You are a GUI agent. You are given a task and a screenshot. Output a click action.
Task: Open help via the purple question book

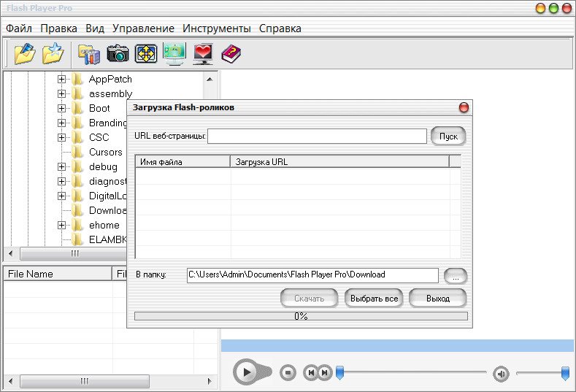231,54
